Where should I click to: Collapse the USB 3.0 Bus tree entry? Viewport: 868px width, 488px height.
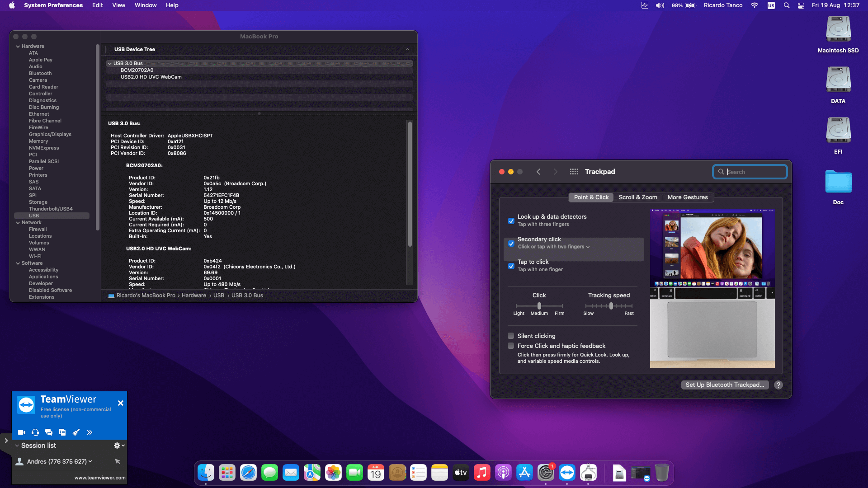(109, 63)
